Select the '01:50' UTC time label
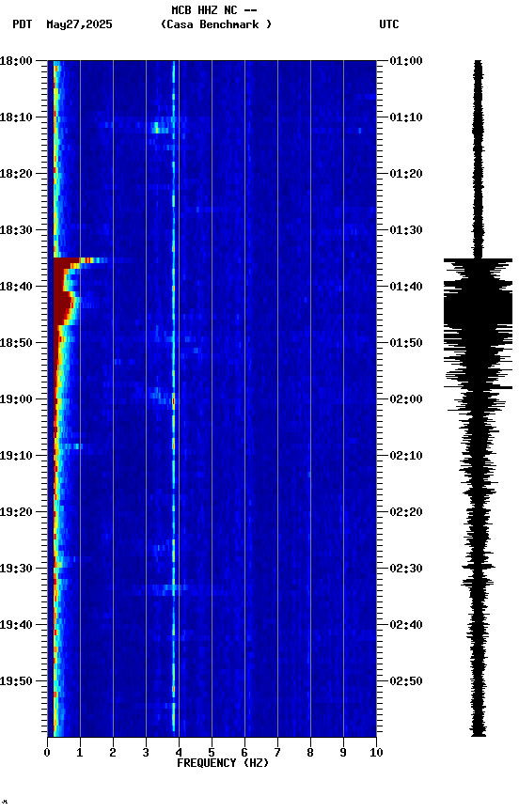519x812 pixels. [406, 343]
